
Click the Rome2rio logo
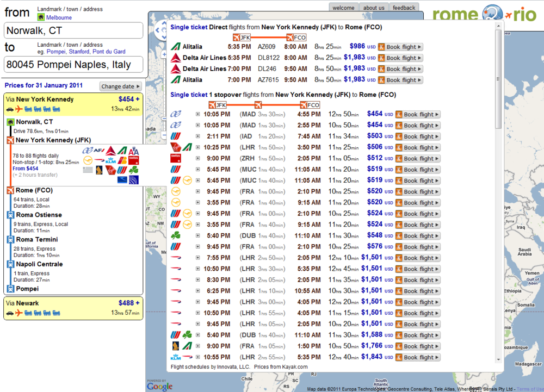(484, 13)
